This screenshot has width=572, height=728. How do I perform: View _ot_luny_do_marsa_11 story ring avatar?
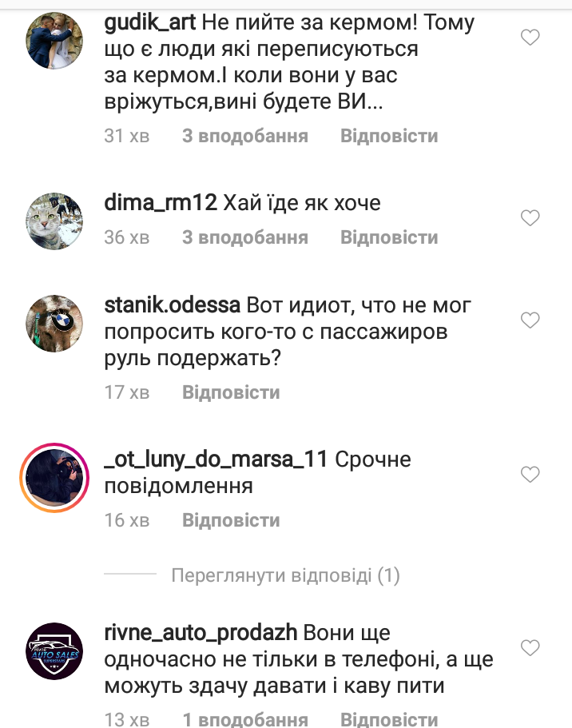pos(54,478)
